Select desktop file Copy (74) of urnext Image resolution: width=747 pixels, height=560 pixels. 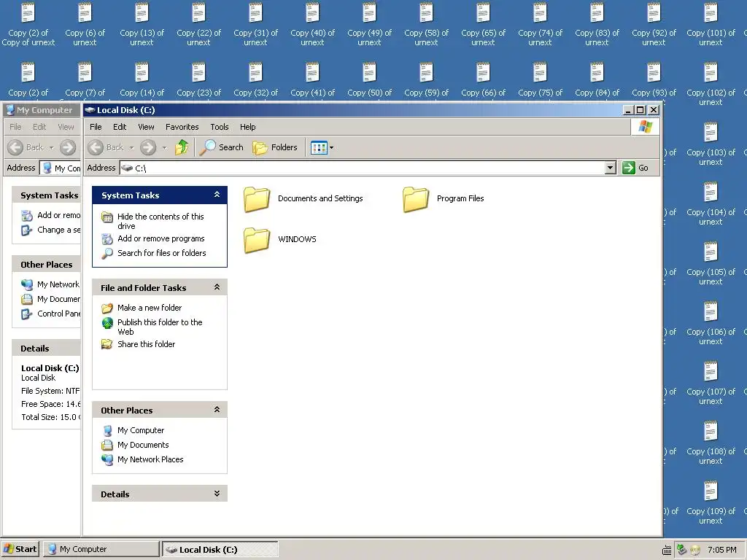pyautogui.click(x=541, y=24)
